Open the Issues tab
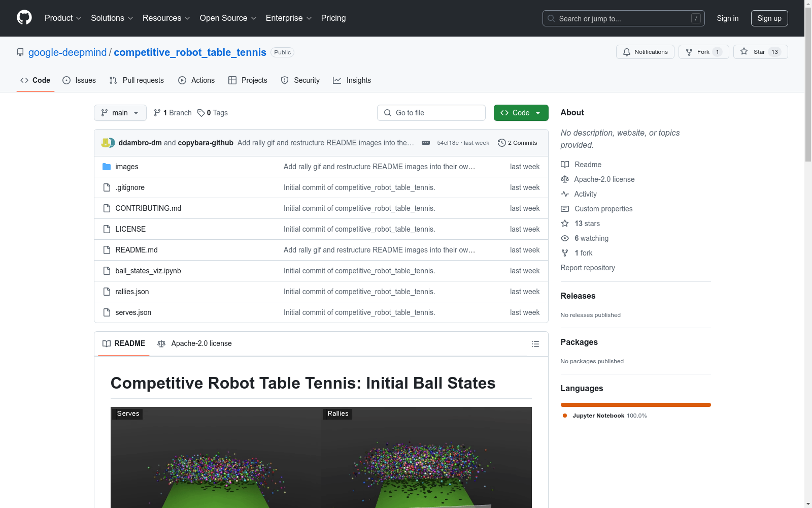This screenshot has height=508, width=812. [x=79, y=80]
